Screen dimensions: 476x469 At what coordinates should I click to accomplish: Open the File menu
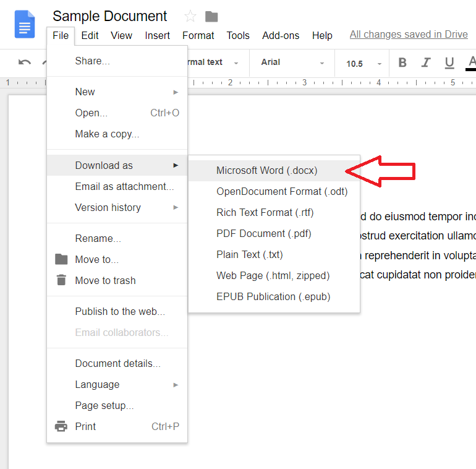61,35
